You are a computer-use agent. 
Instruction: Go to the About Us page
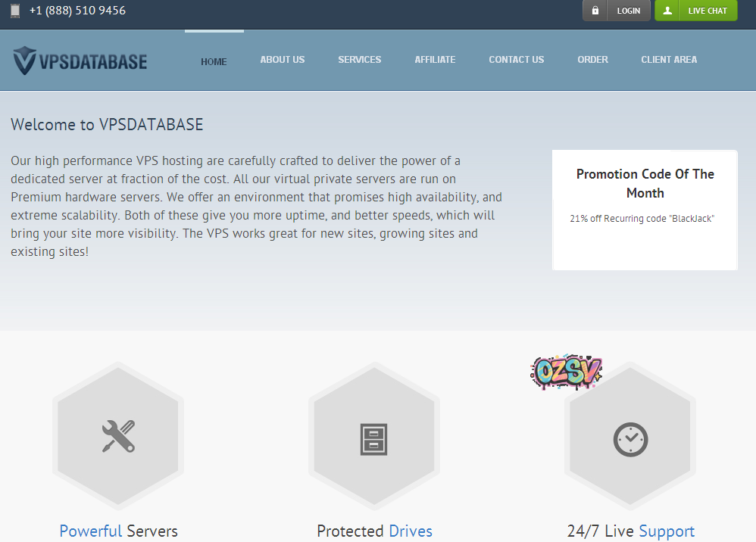pos(282,60)
